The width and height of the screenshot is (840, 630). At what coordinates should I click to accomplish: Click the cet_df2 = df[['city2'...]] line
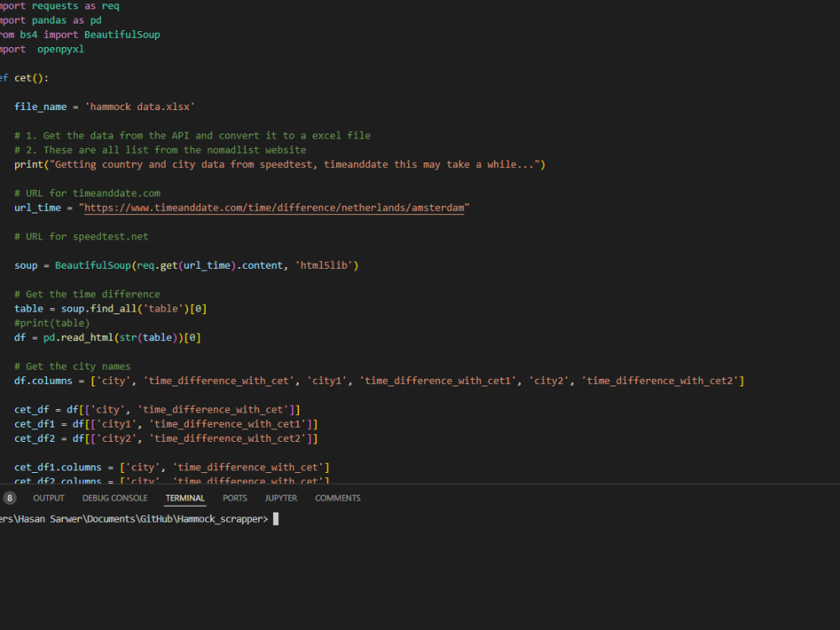click(166, 438)
